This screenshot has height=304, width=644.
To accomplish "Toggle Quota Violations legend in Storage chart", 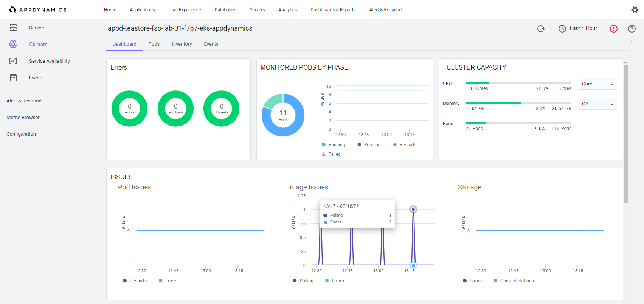I will [x=513, y=281].
